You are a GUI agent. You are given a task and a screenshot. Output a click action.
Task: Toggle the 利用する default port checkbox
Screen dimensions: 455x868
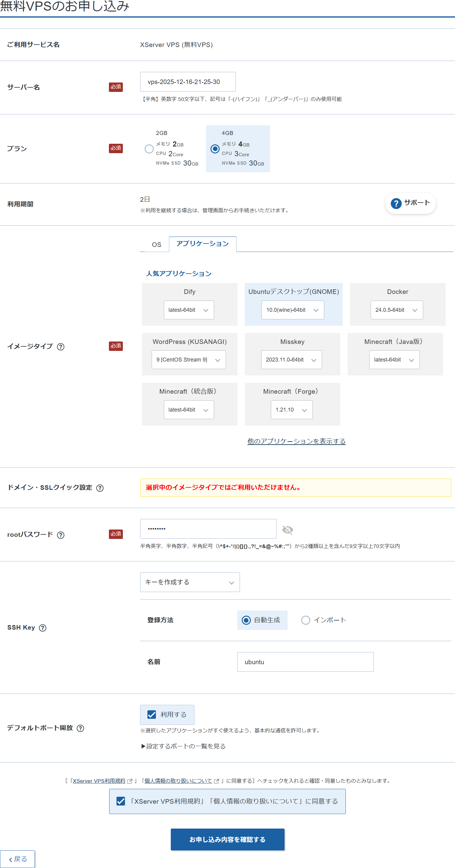(x=152, y=714)
